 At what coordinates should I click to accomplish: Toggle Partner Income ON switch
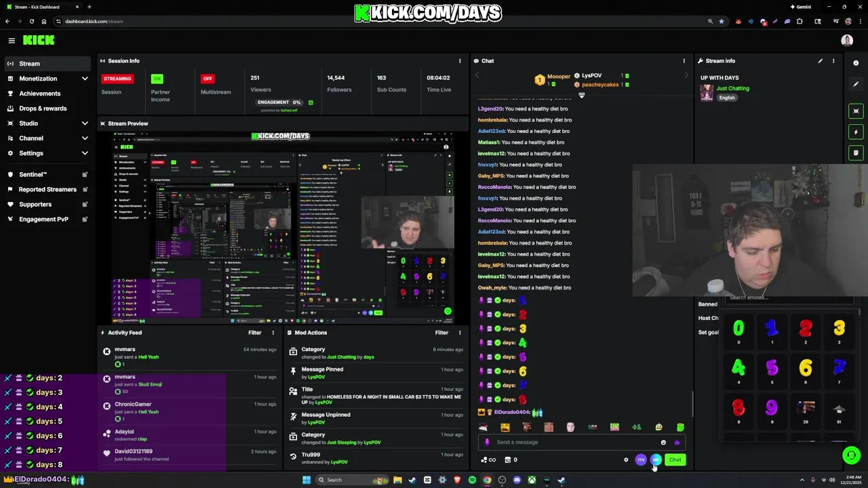(157, 79)
